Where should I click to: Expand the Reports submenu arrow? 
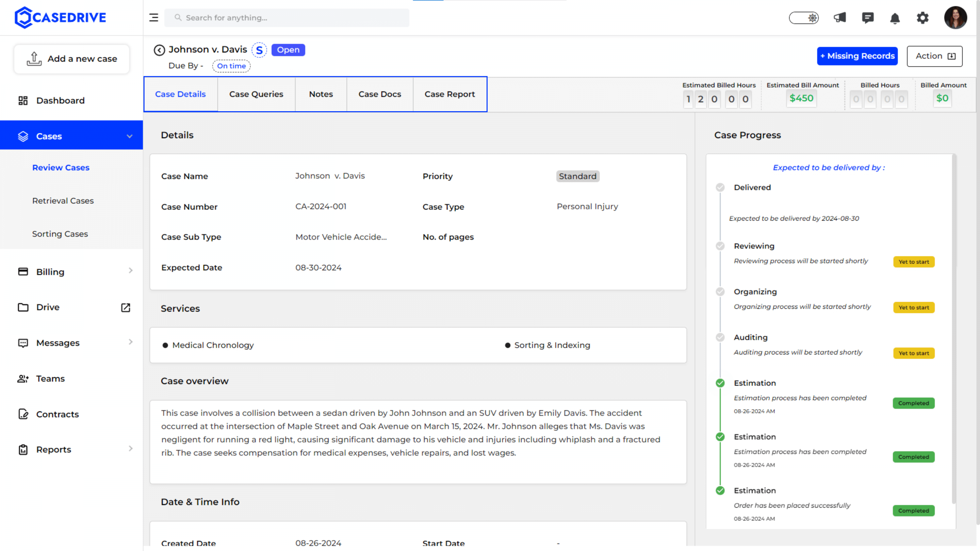[x=130, y=448]
